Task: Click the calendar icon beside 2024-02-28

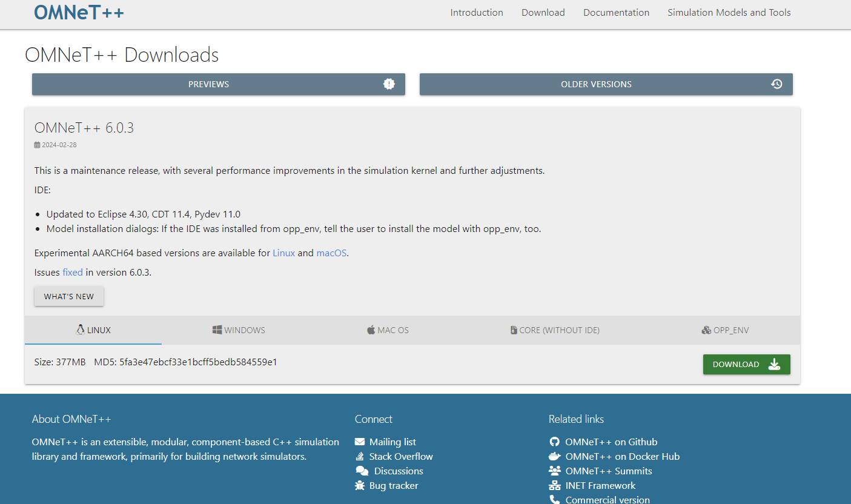Action: pyautogui.click(x=38, y=145)
